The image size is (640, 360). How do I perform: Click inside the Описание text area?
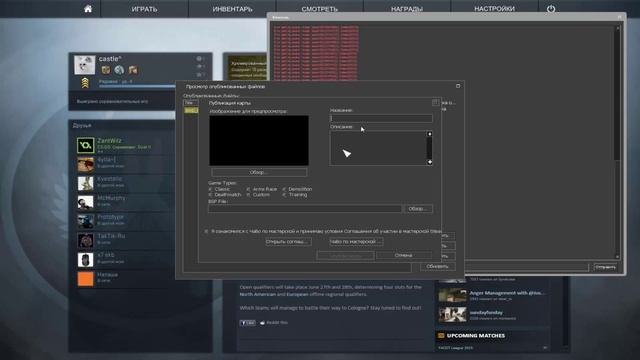tap(378, 148)
